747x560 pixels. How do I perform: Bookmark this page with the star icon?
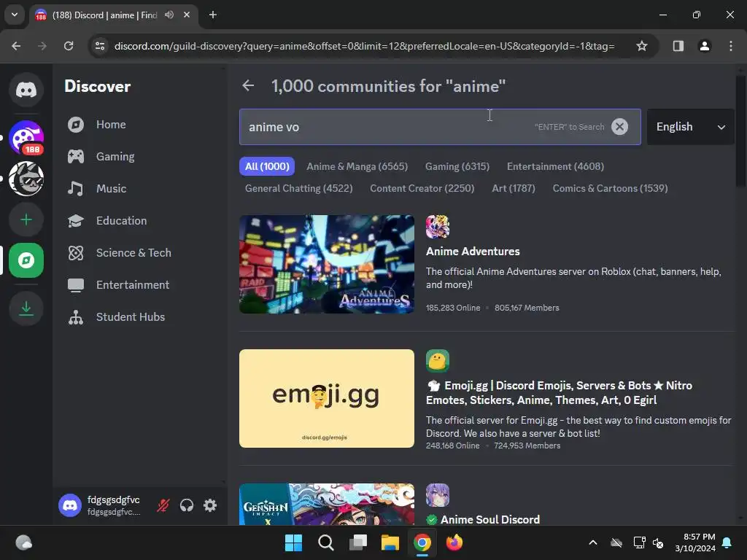click(642, 46)
